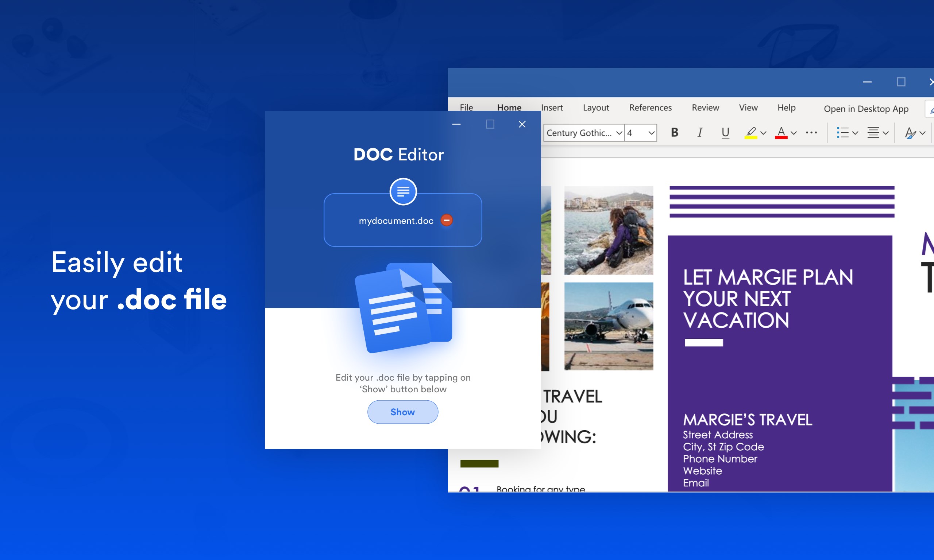Click the styles pen icon
The width and height of the screenshot is (934, 560).
910,133
